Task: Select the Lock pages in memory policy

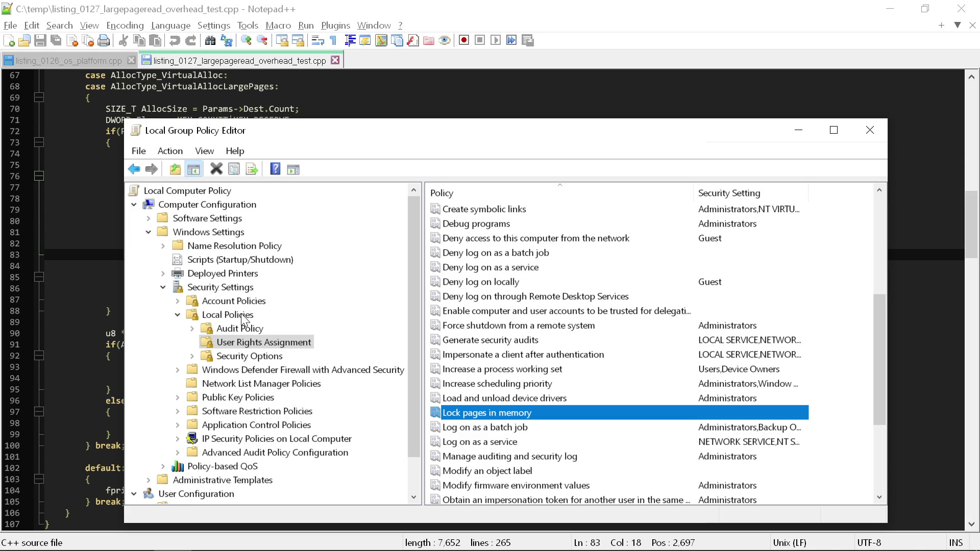Action: pos(486,412)
